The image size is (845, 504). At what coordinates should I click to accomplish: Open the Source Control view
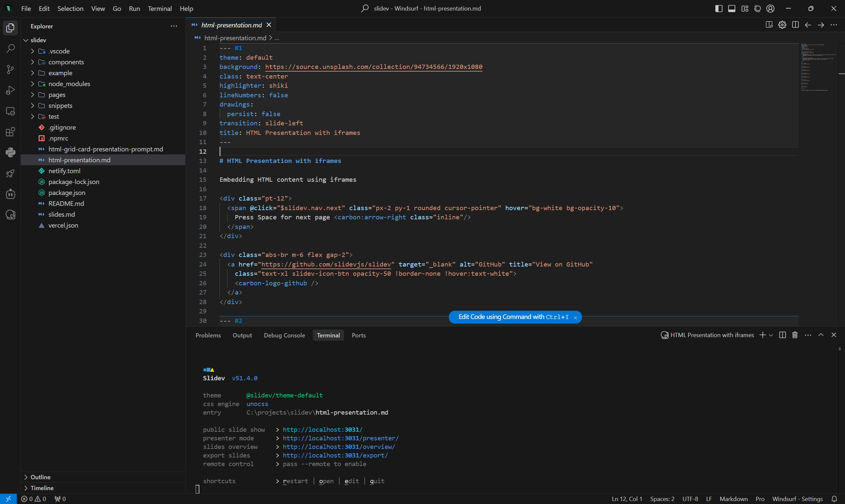pyautogui.click(x=10, y=70)
